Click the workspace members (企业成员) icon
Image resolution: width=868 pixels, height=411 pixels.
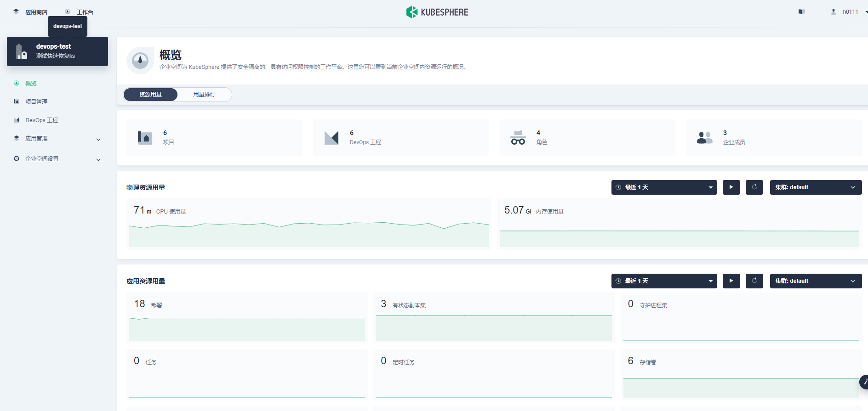coord(705,137)
